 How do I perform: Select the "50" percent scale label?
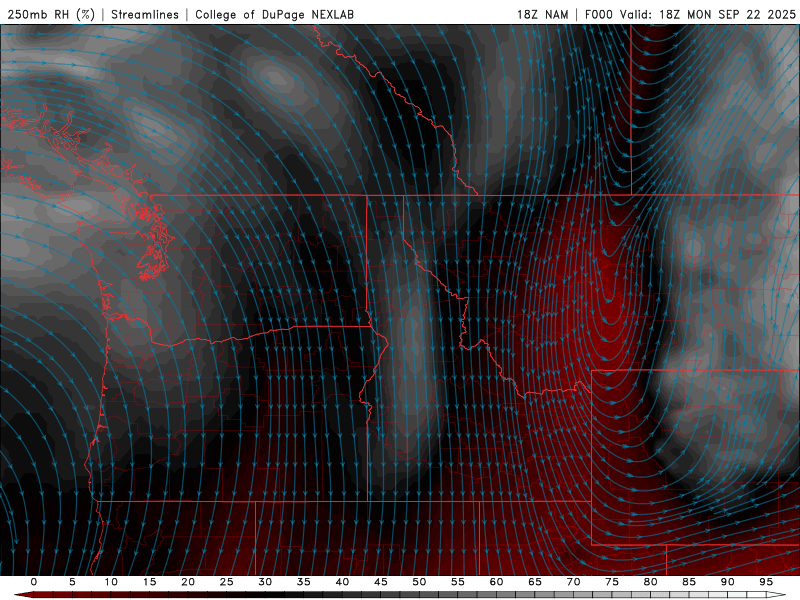click(x=419, y=582)
